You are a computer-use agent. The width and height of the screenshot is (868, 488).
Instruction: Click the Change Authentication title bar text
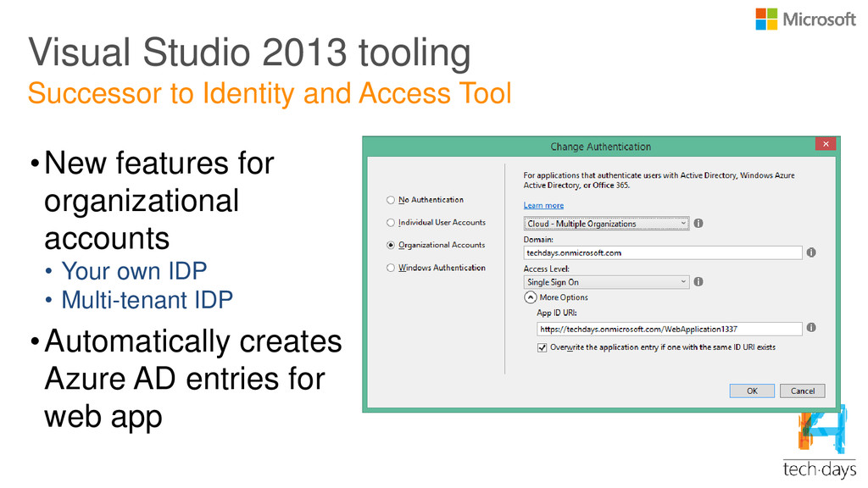click(601, 147)
